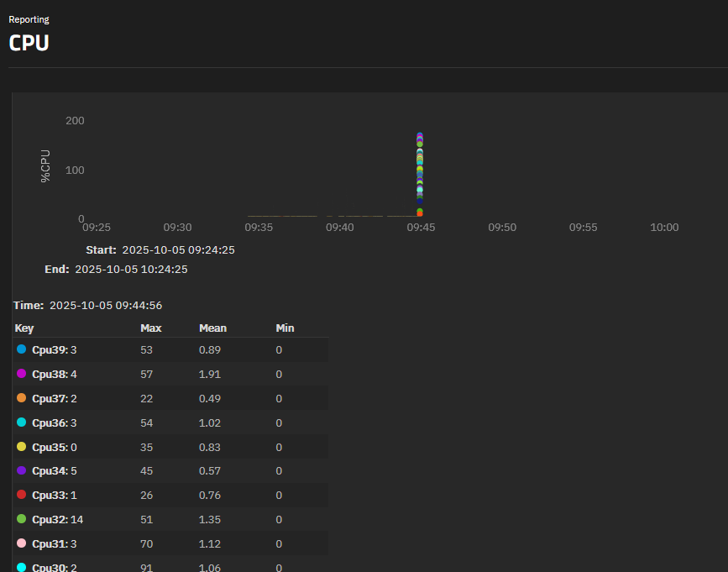This screenshot has height=572, width=728.
Task: Click the data point cluster at 09:45
Action: click(x=420, y=172)
